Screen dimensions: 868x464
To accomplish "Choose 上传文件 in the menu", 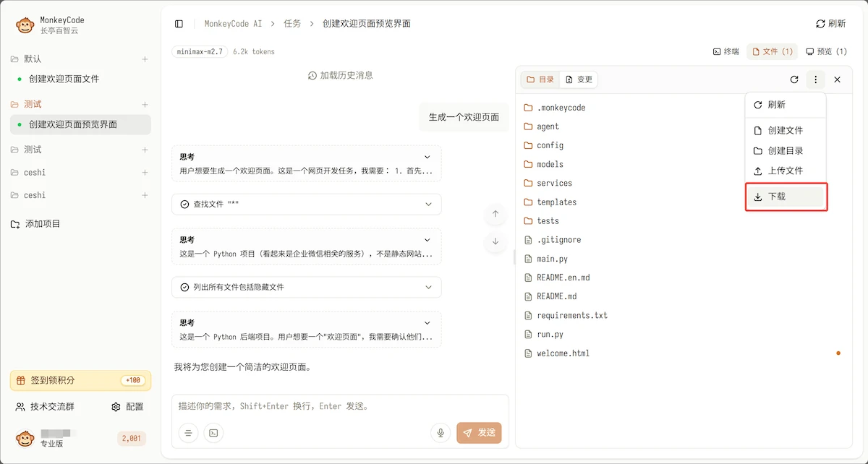I will tap(786, 171).
